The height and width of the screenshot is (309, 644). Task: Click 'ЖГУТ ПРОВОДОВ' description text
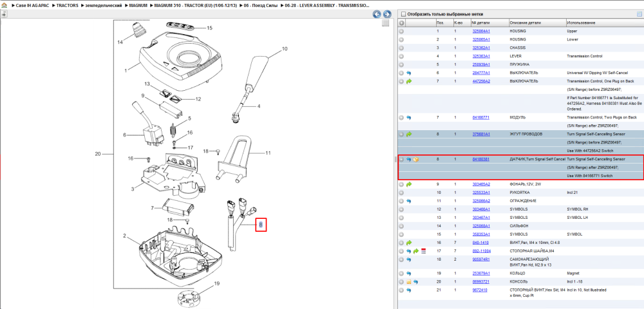click(526, 134)
